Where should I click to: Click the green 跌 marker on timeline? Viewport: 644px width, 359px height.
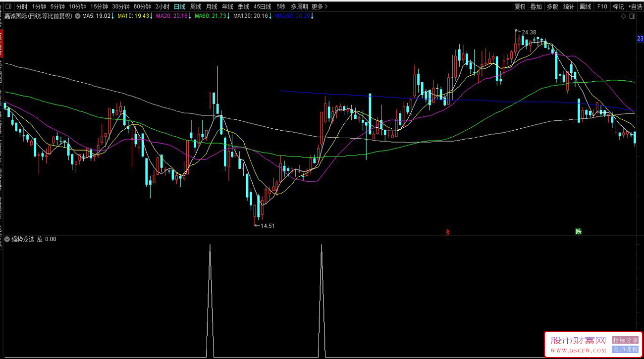pyautogui.click(x=578, y=231)
